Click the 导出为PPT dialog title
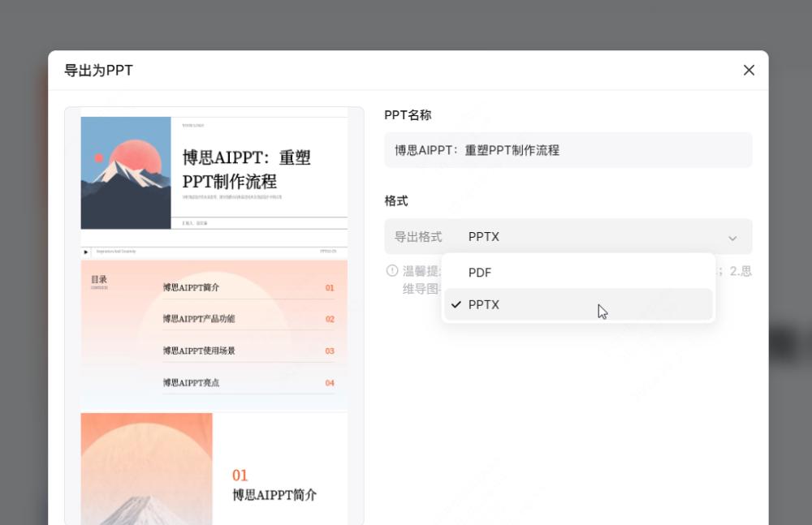 pos(98,71)
